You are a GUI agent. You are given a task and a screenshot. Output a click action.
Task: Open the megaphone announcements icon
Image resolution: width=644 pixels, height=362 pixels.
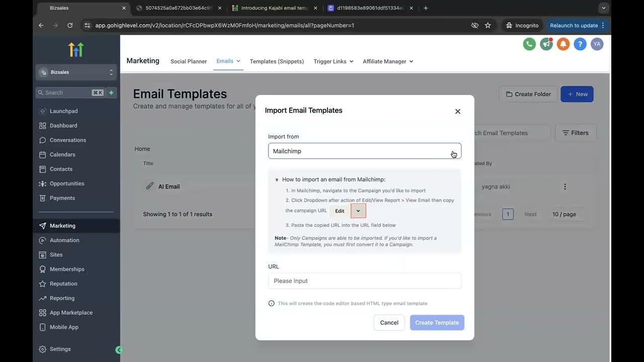(546, 44)
